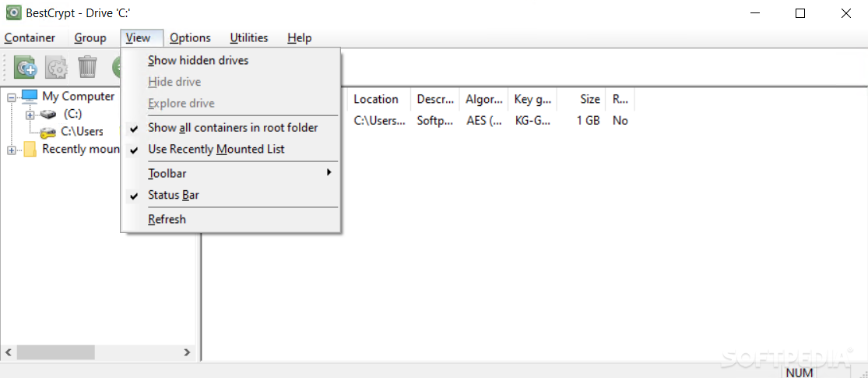Image resolution: width=868 pixels, height=378 pixels.
Task: Click the Size column header
Action: coord(581,99)
